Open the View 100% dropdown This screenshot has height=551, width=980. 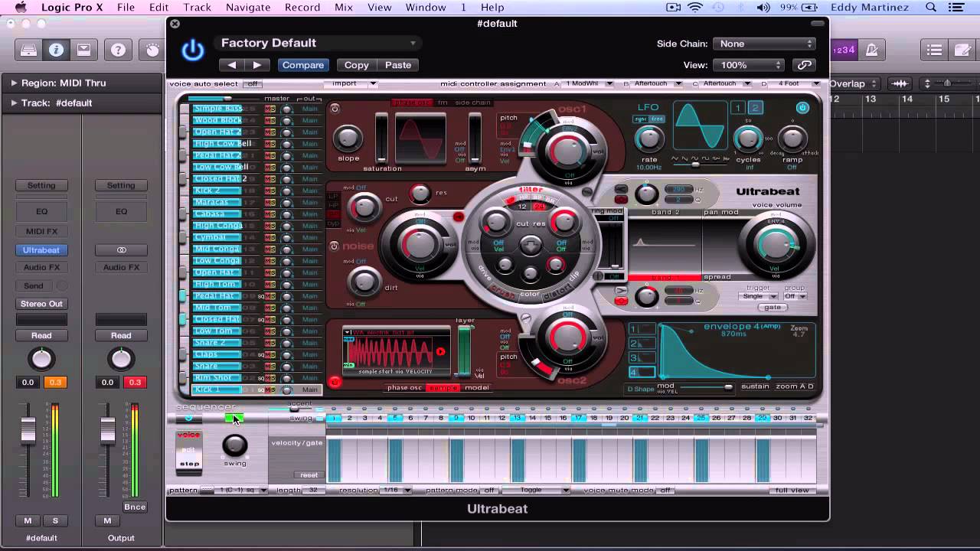(748, 65)
